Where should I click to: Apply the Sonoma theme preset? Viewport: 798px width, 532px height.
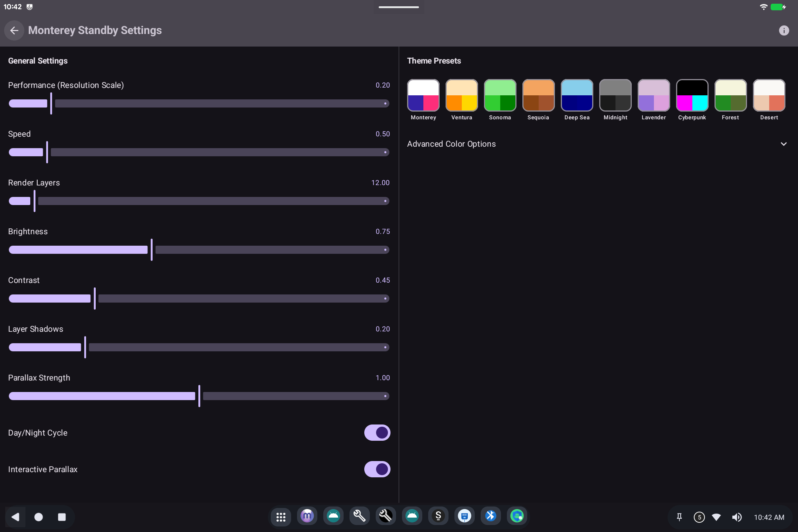500,95
